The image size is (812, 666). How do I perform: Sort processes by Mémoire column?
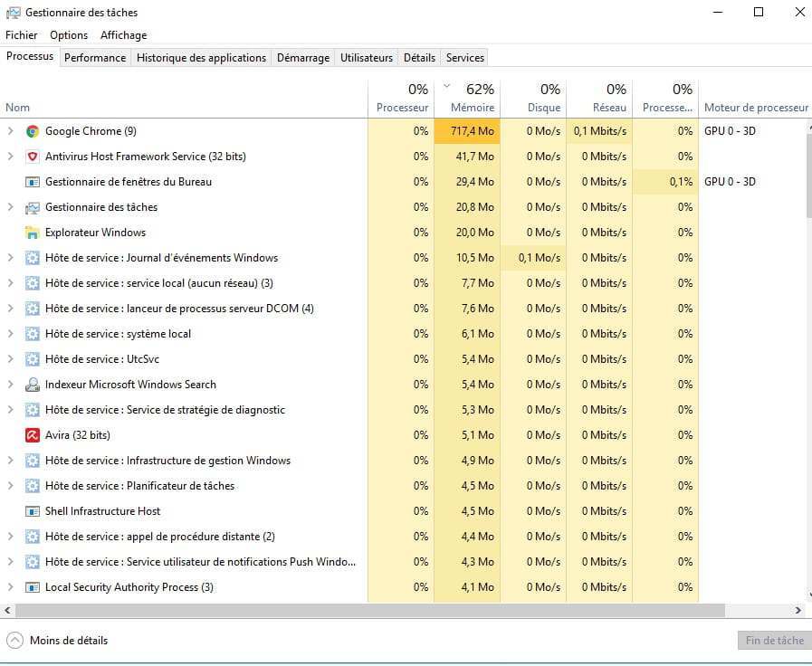coord(467,100)
